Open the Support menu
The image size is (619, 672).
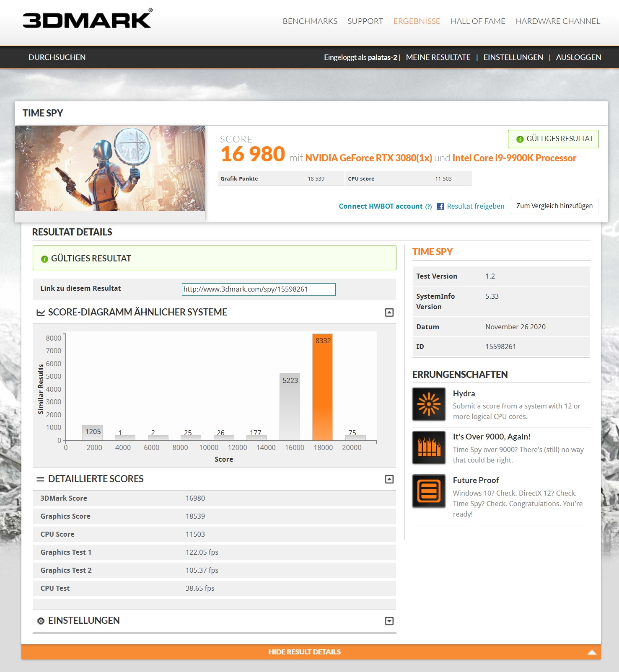(365, 21)
